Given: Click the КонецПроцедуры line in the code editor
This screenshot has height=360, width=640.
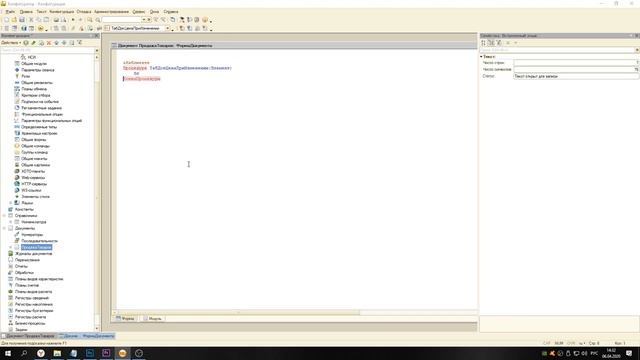Looking at the screenshot, I should (142, 79).
